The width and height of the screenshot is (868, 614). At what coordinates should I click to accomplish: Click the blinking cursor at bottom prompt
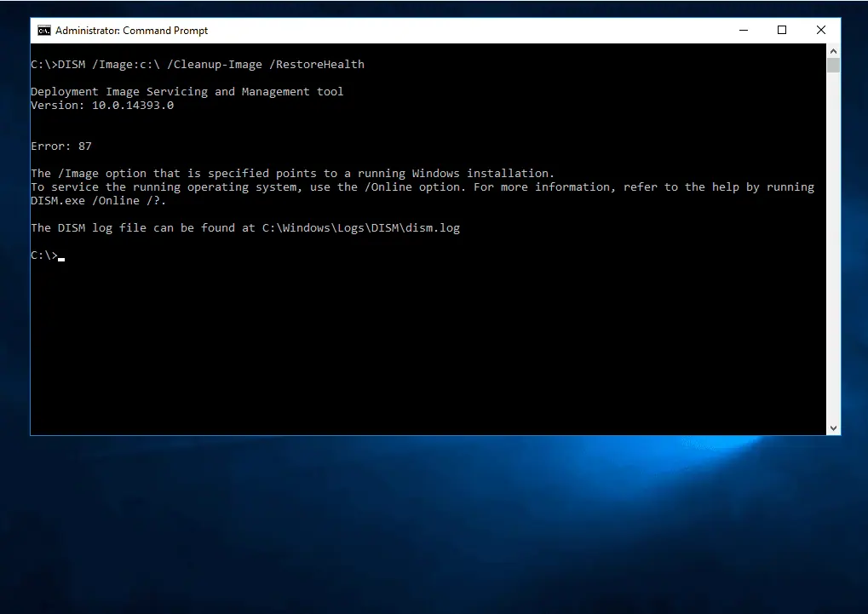61,259
